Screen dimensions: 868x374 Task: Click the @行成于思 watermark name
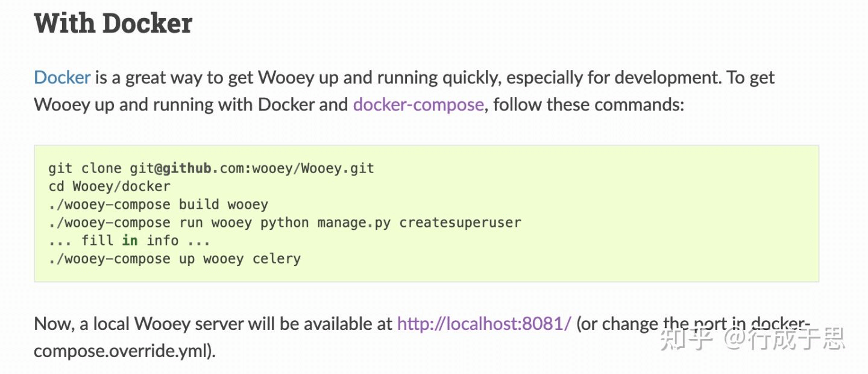click(x=783, y=339)
